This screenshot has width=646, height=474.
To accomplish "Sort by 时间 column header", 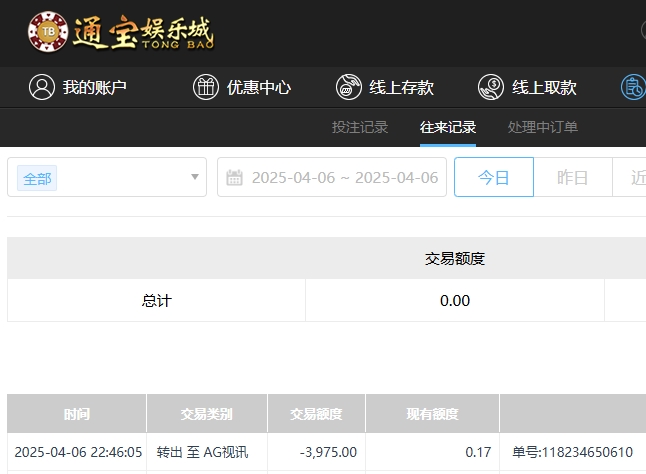I will (x=77, y=413).
